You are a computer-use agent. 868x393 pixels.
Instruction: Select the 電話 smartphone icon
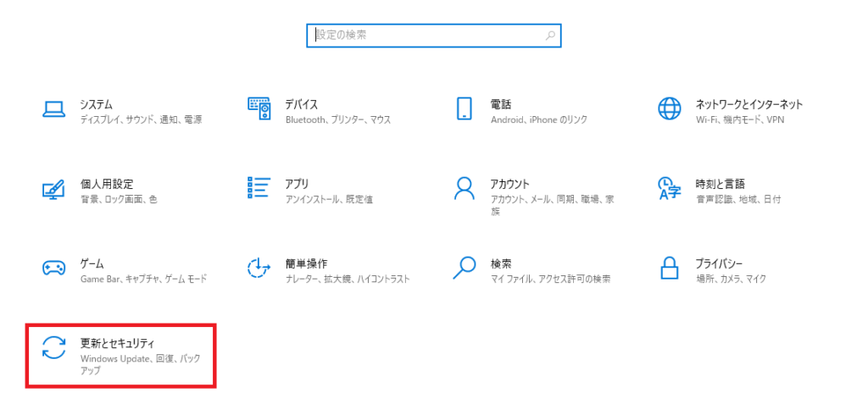(x=464, y=108)
